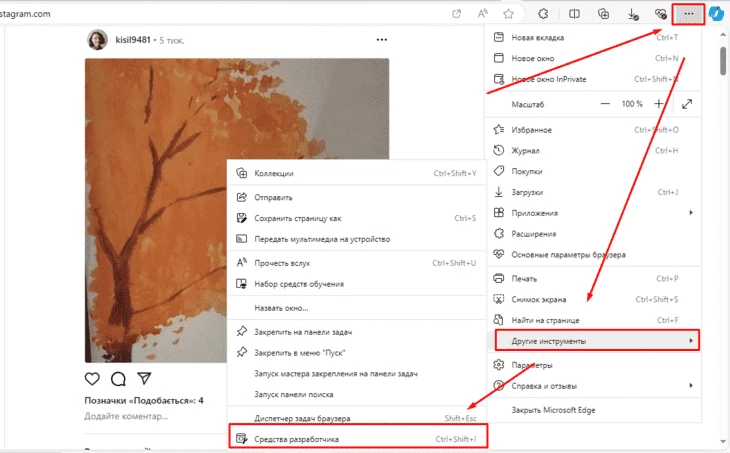The image size is (730, 453).
Task: Open the Extensions puzzle icon
Action: coord(543,14)
